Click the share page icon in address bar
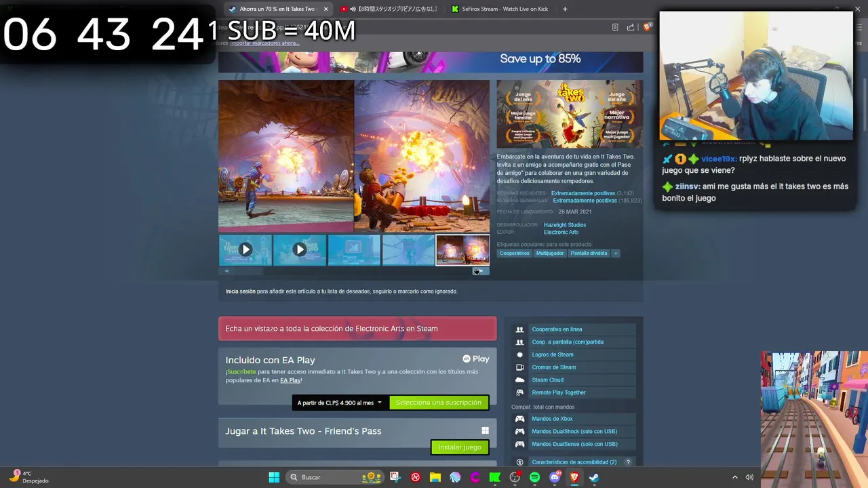The width and height of the screenshot is (868, 488). (631, 27)
